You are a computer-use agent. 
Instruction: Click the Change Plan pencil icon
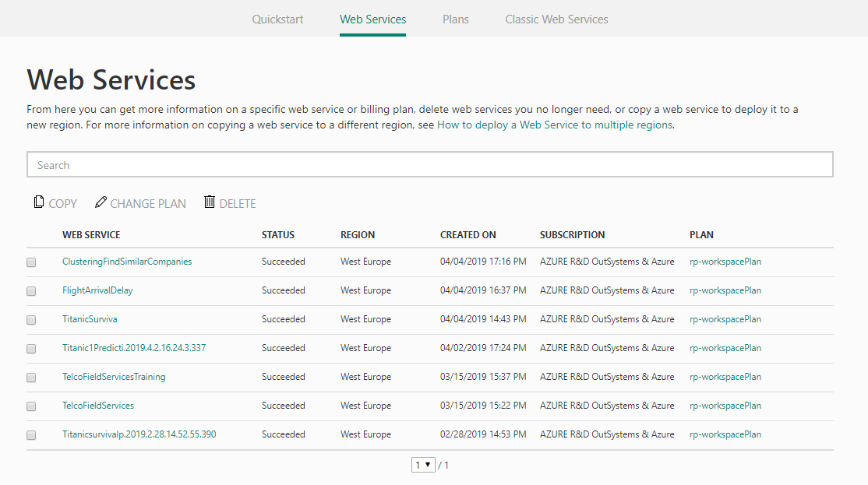(x=101, y=202)
